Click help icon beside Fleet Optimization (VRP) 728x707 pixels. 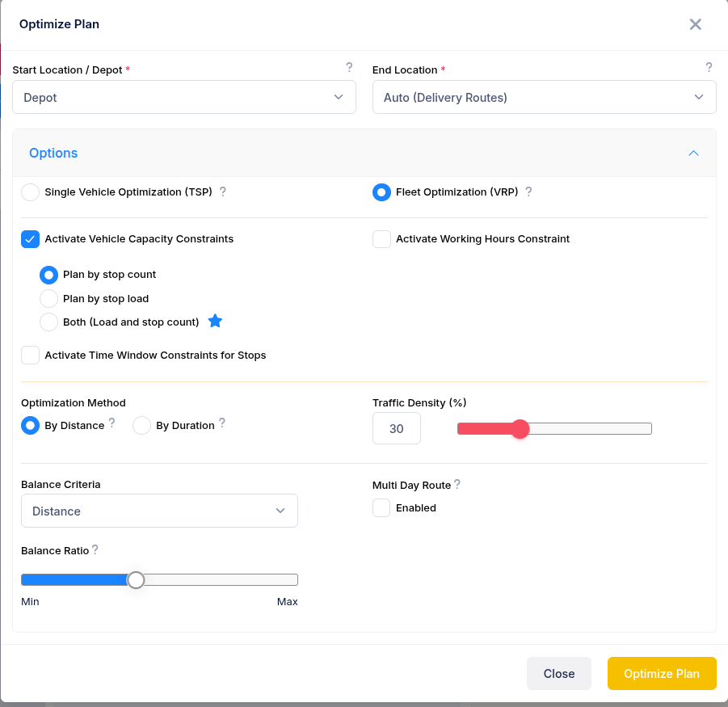pyautogui.click(x=528, y=192)
